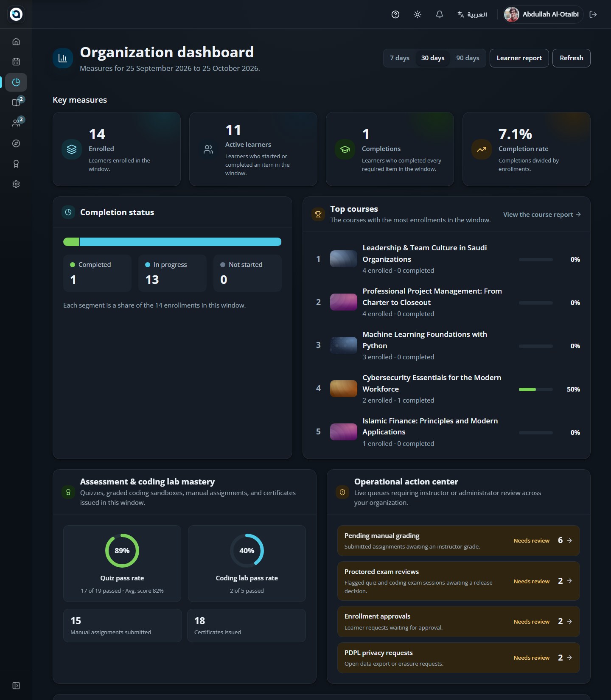Open the courses book icon with badge
Screen dimensions: 611x700
coord(16,103)
